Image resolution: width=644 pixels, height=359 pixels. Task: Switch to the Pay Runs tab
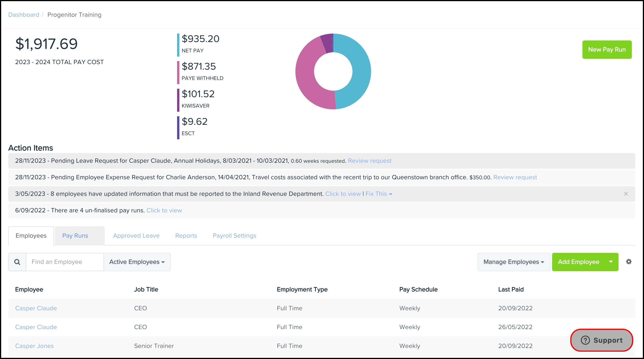pyautogui.click(x=75, y=236)
